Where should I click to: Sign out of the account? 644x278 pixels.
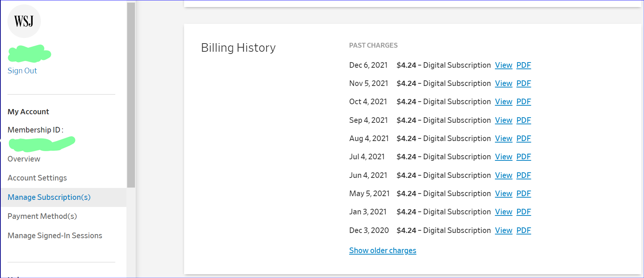click(22, 71)
